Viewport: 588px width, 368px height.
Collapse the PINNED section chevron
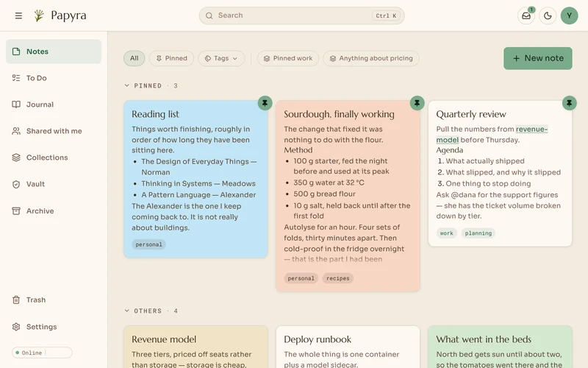coord(126,85)
